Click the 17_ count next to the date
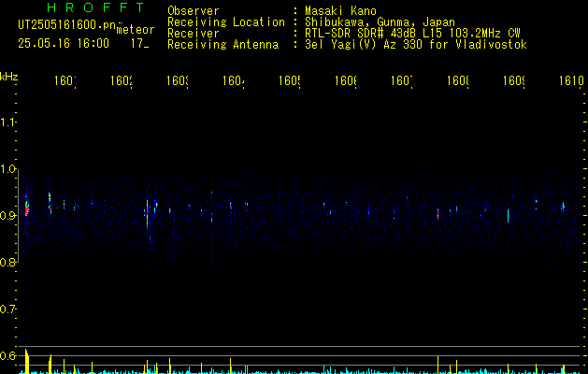This screenshot has height=374, width=588. [x=139, y=43]
